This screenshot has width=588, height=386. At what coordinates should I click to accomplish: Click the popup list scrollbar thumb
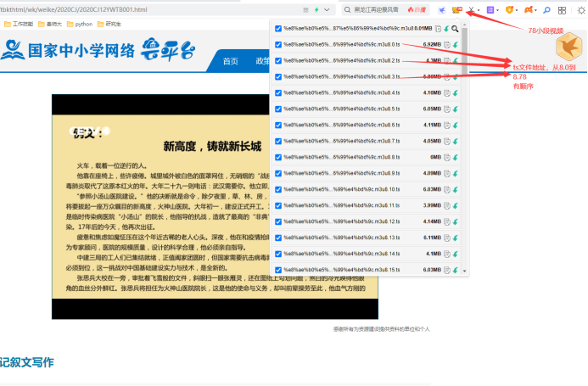[465, 50]
